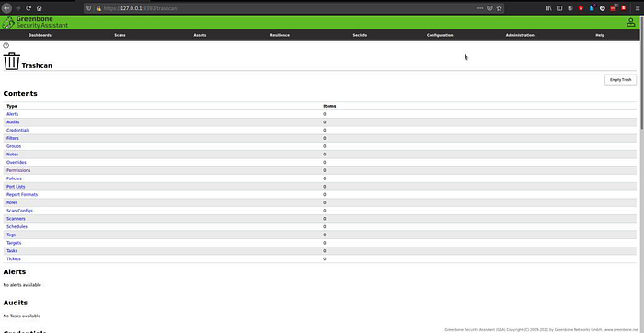The height and width of the screenshot is (333, 644).
Task: Open the SecInfo menu
Action: point(360,35)
